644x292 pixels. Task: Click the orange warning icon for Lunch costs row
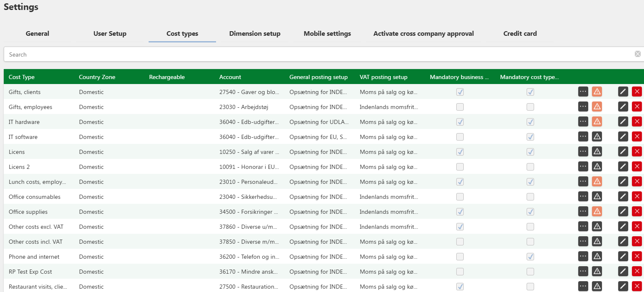click(x=597, y=181)
